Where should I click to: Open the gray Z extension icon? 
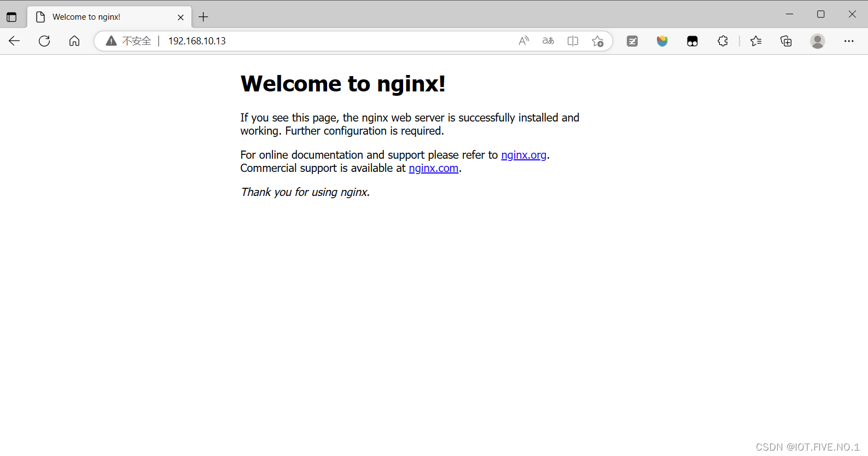[x=632, y=41]
